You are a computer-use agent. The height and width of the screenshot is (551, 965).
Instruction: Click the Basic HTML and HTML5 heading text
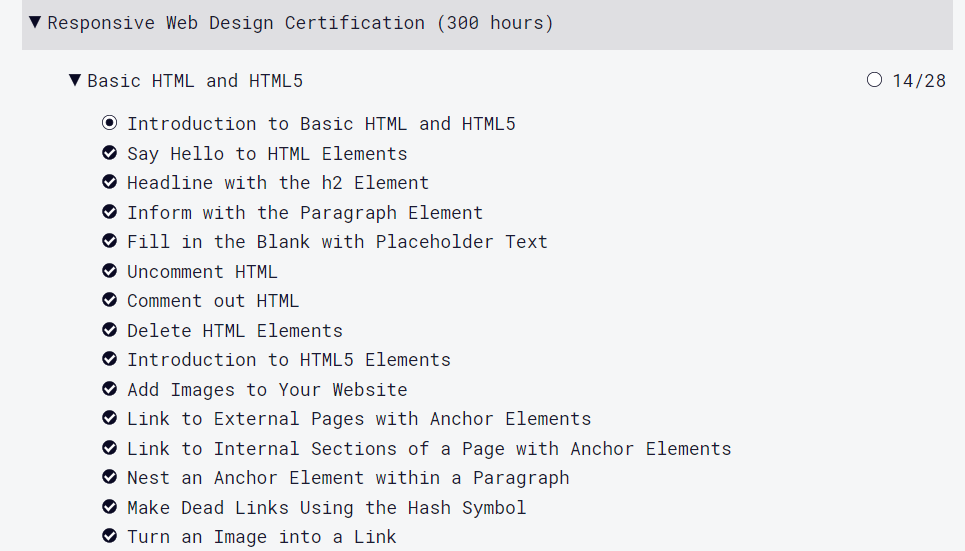[x=195, y=81]
